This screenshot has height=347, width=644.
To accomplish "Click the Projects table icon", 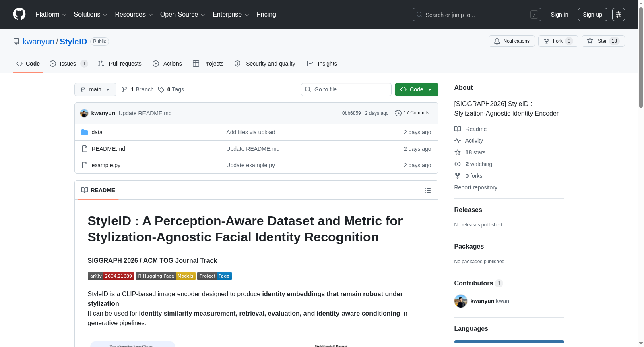I will 196,64.
